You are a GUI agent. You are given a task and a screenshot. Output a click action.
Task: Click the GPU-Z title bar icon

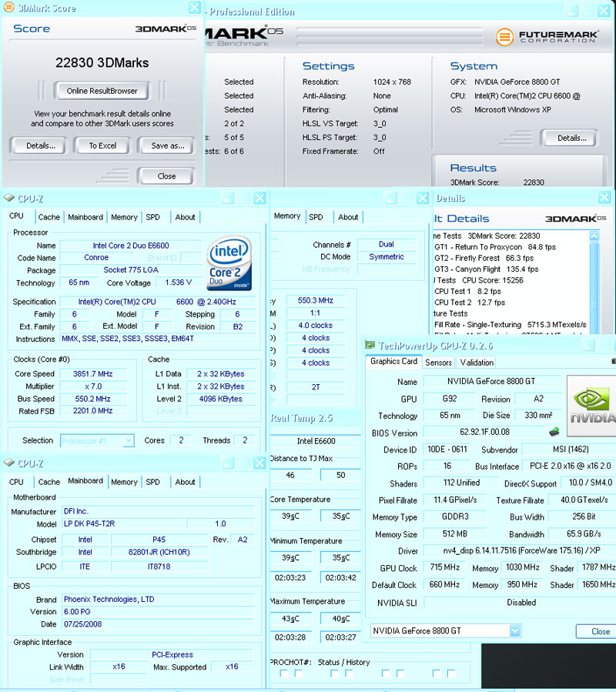[x=370, y=345]
